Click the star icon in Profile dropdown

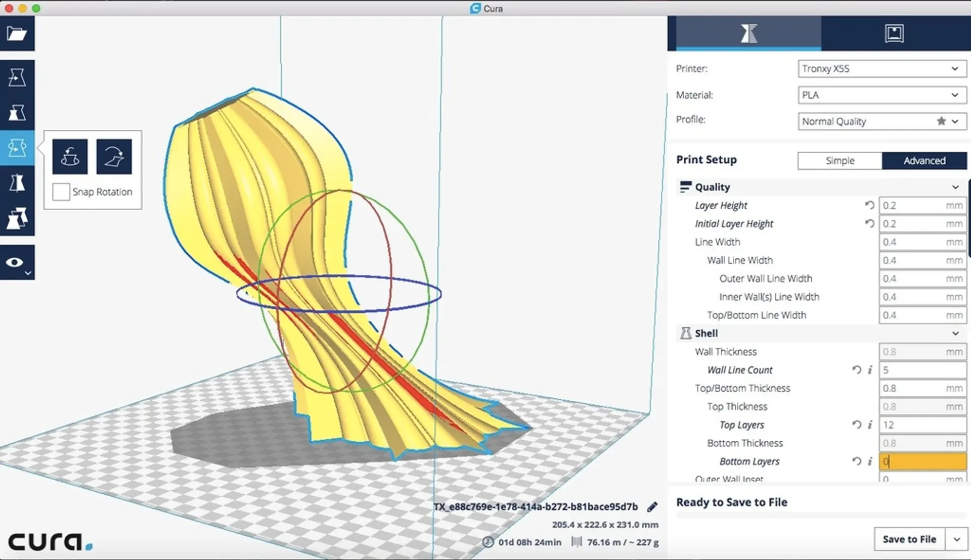[x=941, y=121]
